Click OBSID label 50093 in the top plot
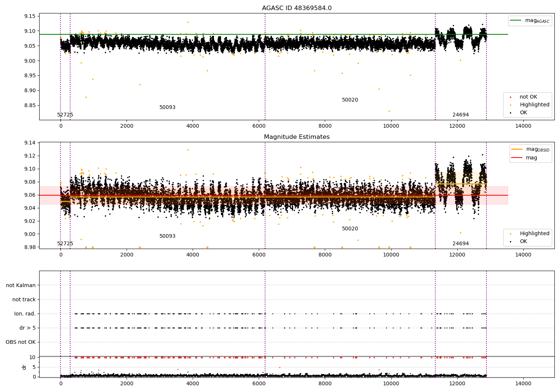Image resolution: width=560 pixels, height=392 pixels. point(167,108)
